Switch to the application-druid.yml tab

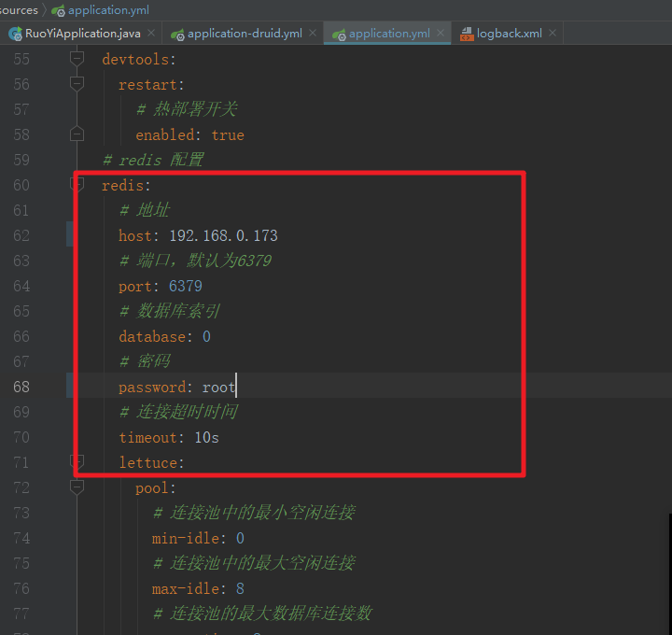tap(245, 34)
